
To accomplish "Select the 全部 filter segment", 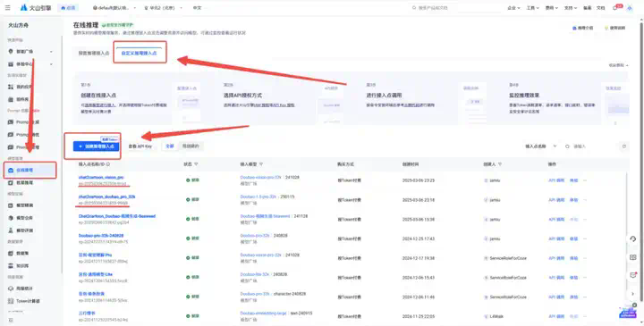I will tap(170, 146).
